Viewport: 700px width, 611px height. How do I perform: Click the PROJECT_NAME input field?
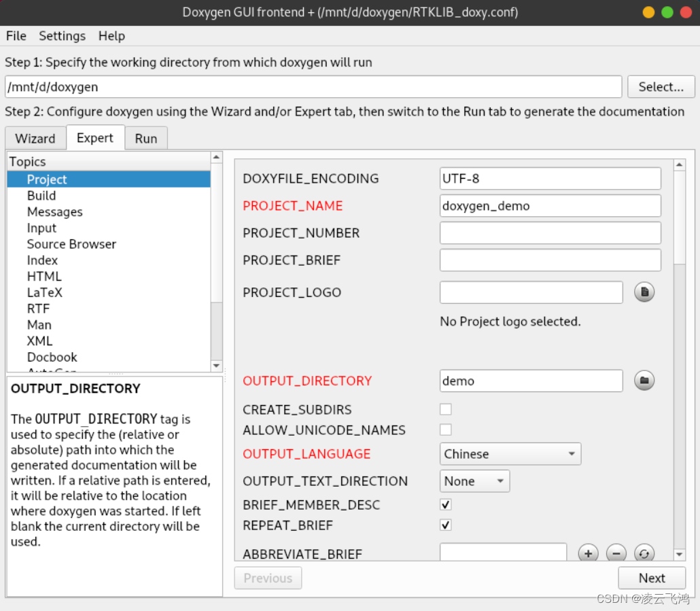pos(550,206)
